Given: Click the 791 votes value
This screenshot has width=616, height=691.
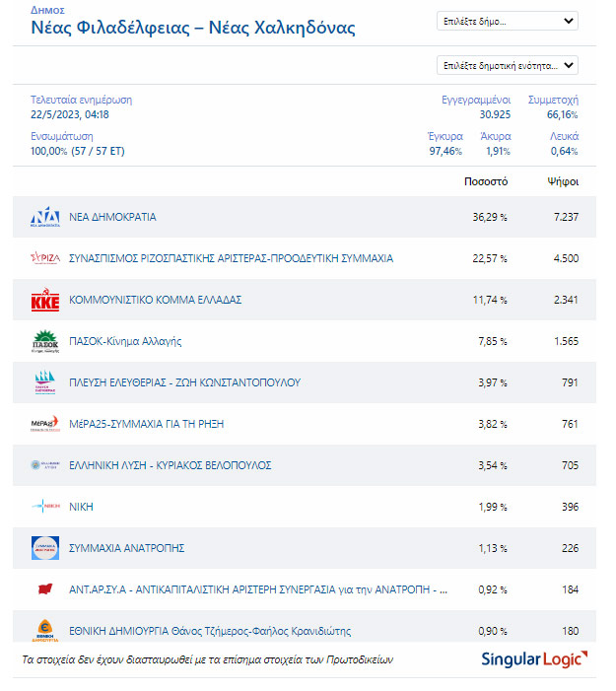Looking at the screenshot, I should (x=570, y=382).
